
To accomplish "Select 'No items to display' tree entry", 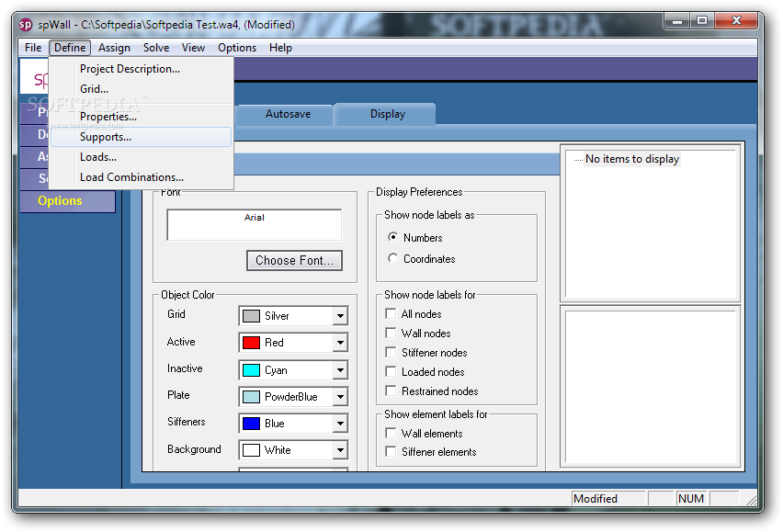I will (632, 159).
